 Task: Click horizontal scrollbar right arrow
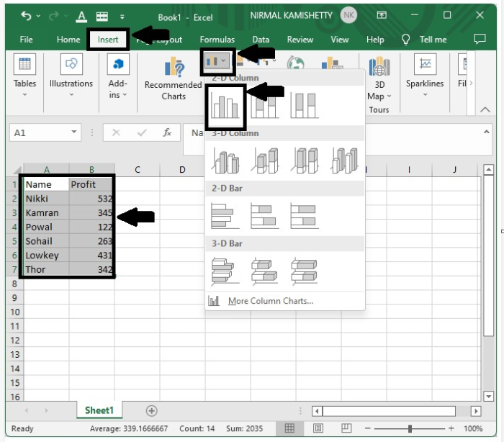click(x=476, y=411)
